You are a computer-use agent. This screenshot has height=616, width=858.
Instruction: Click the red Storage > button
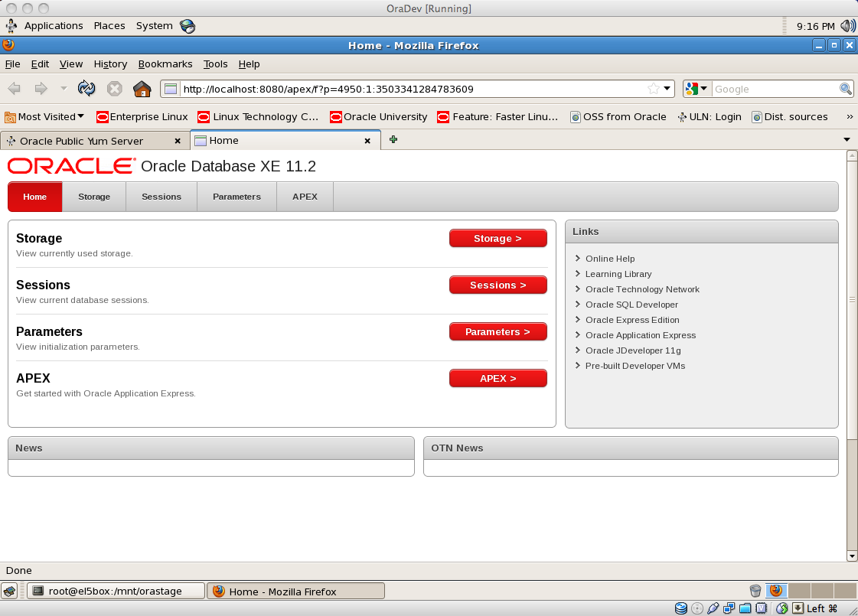498,238
